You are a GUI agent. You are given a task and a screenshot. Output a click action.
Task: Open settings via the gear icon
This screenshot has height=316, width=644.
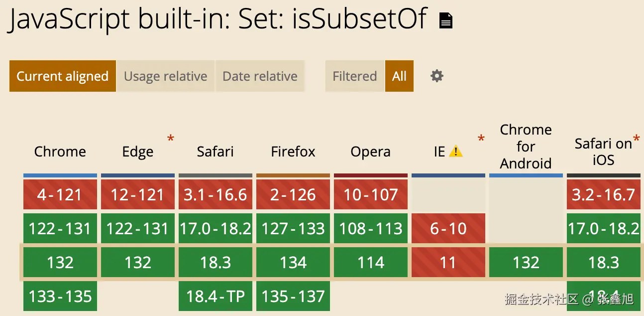pos(436,76)
